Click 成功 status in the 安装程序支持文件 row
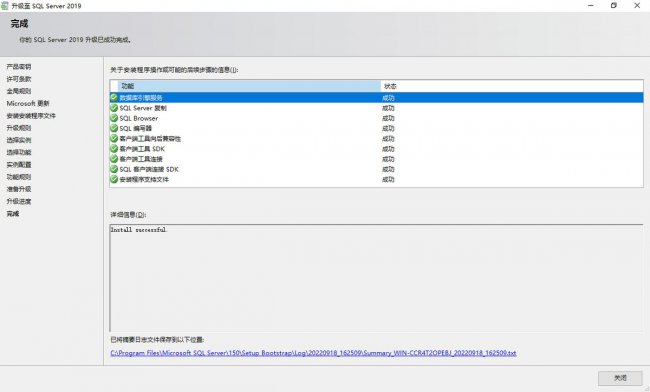Screen dimensions: 650x392 coord(388,179)
